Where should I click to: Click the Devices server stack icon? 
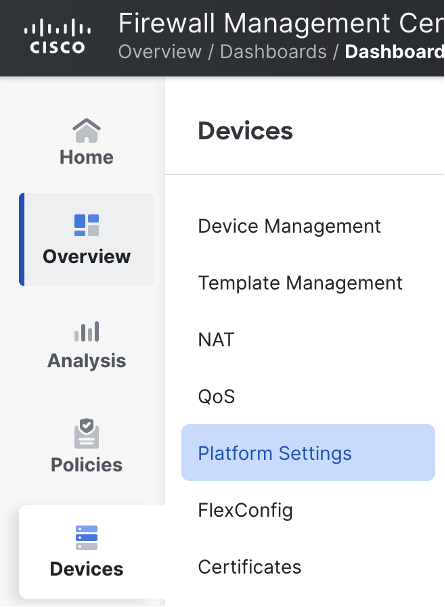(87, 537)
